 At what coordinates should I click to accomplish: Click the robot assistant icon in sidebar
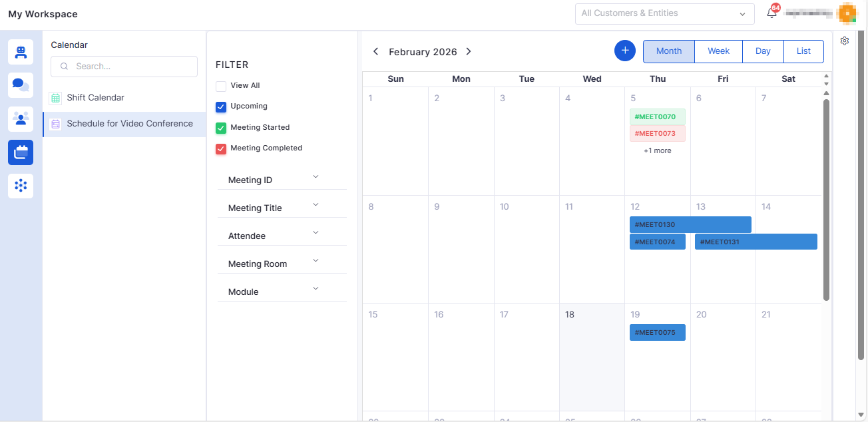[21, 52]
